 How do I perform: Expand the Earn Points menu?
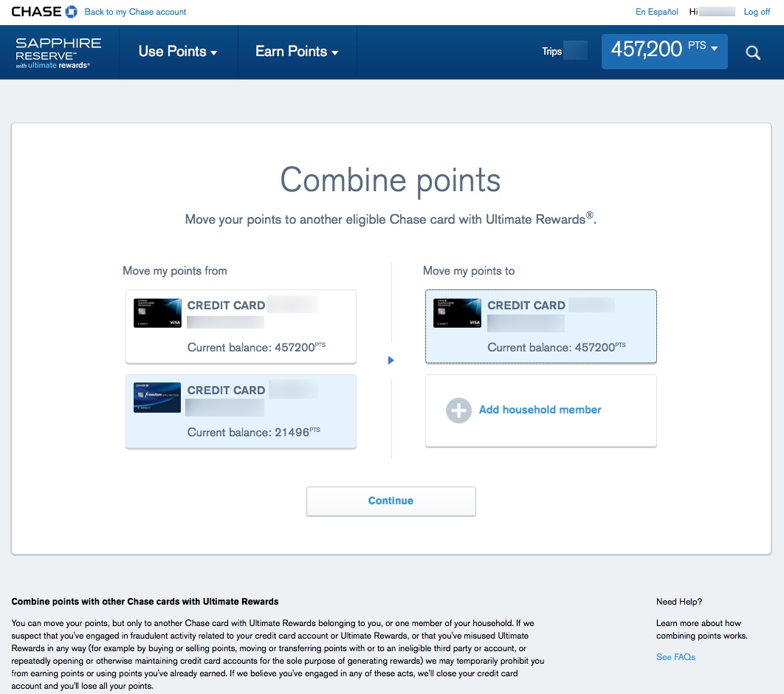pyautogui.click(x=297, y=52)
